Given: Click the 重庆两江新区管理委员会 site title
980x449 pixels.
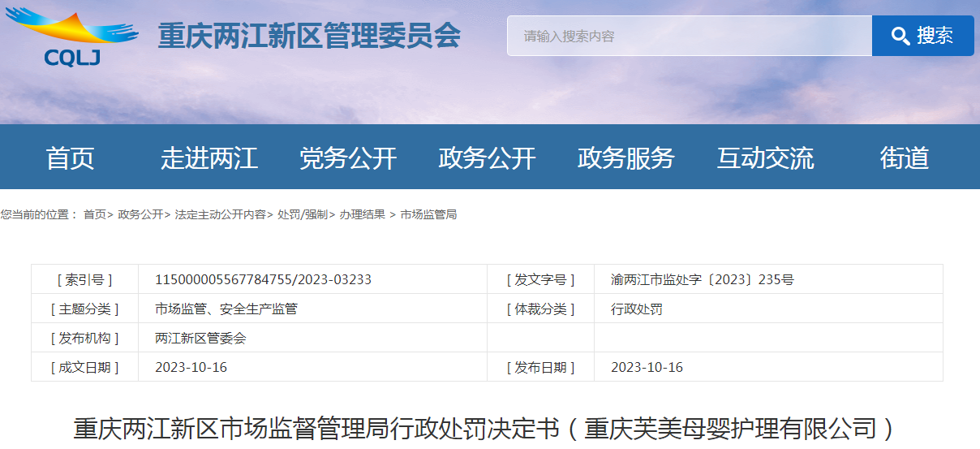Looking at the screenshot, I should [x=309, y=37].
